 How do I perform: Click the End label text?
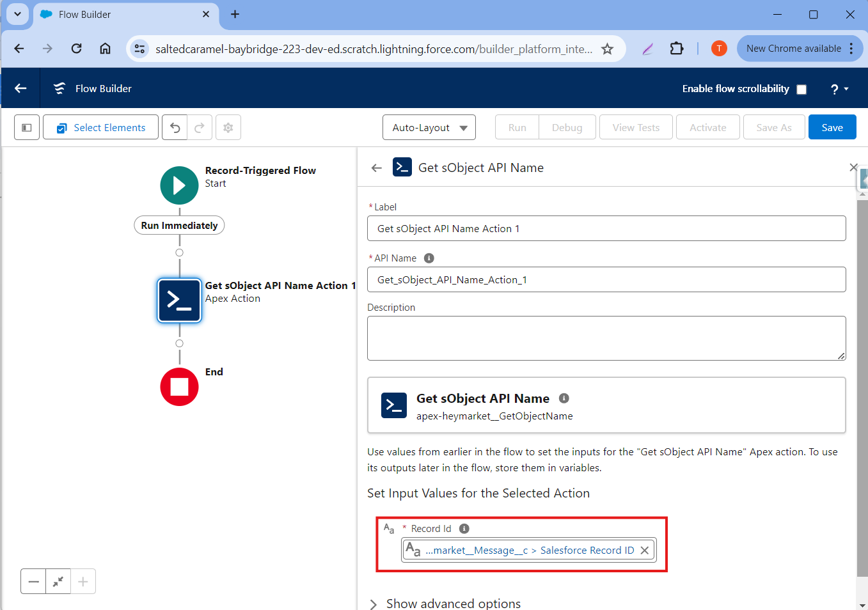coord(214,372)
